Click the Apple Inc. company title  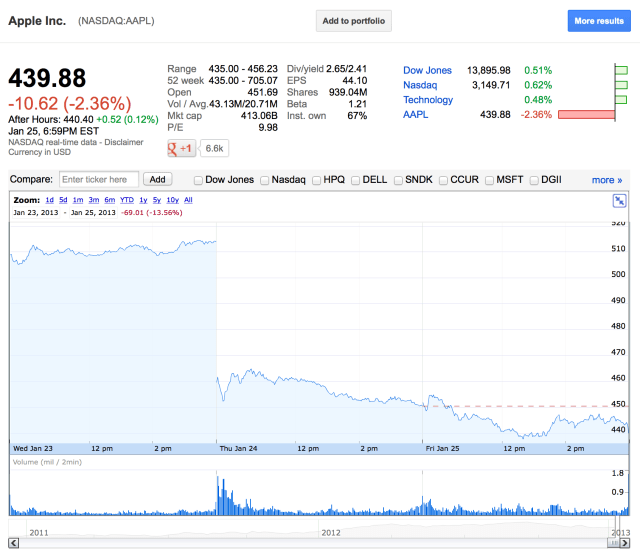[x=37, y=20]
